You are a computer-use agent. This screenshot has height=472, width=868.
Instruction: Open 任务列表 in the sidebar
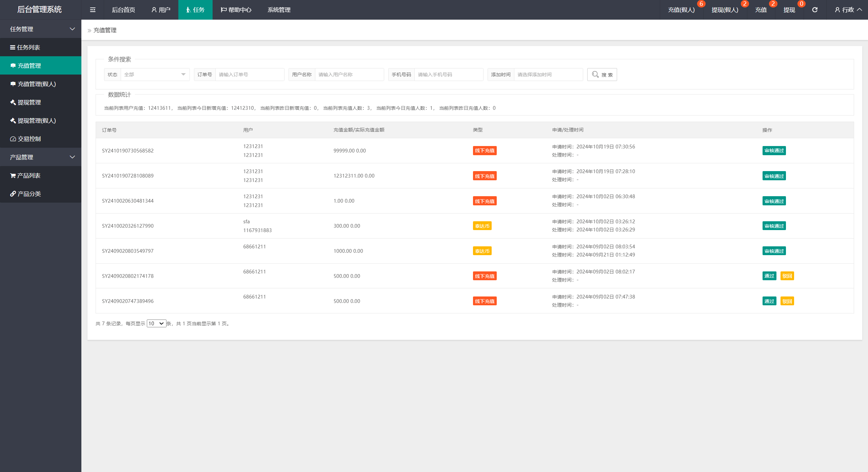coord(41,47)
